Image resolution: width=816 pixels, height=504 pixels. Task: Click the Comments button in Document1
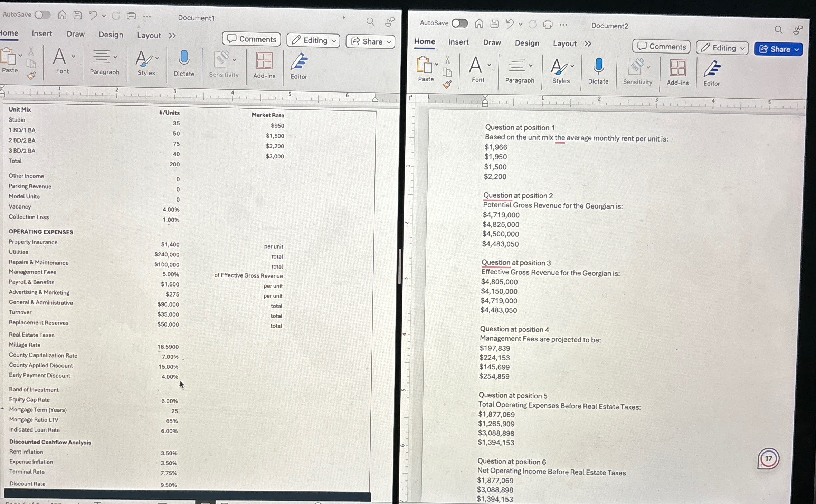(x=252, y=39)
